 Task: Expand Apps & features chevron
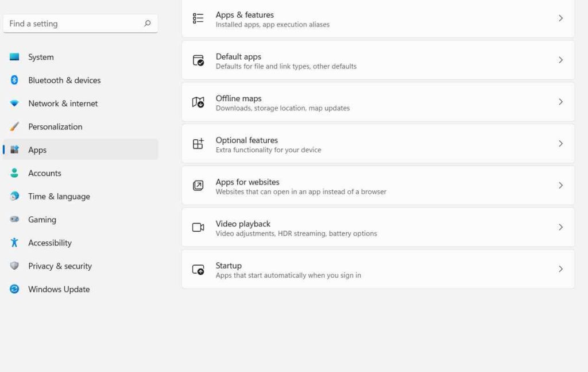pos(560,18)
